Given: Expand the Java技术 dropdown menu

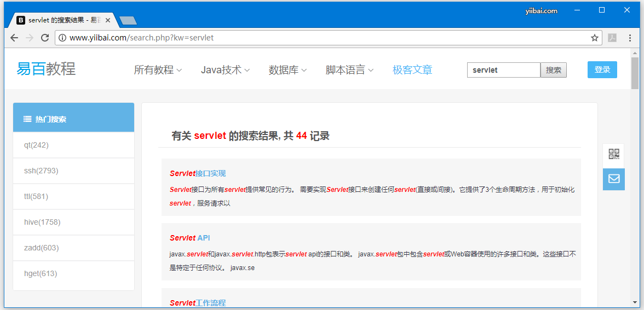Looking at the screenshot, I should [x=225, y=70].
